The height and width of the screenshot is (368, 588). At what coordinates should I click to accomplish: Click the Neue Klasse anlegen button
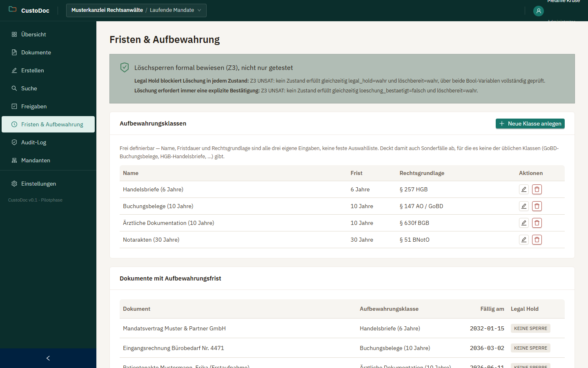[530, 123]
